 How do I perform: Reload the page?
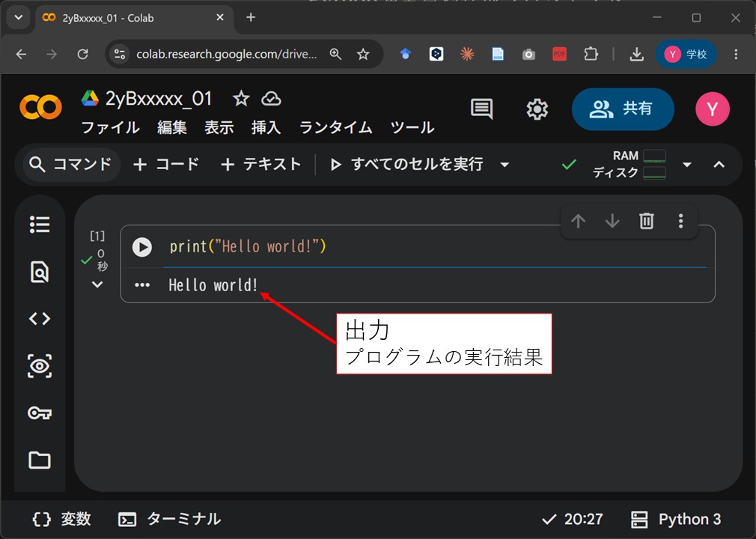[x=83, y=54]
